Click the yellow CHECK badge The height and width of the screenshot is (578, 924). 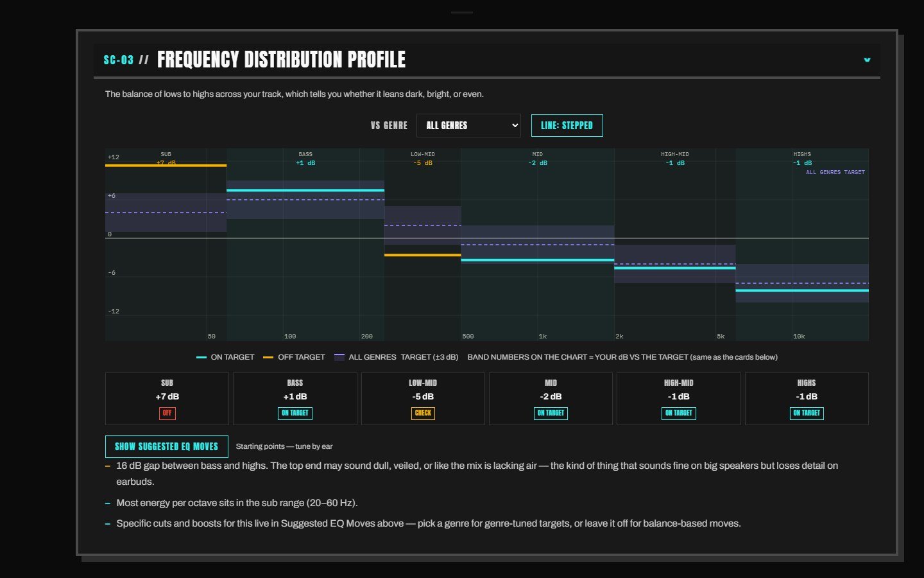[x=423, y=413]
